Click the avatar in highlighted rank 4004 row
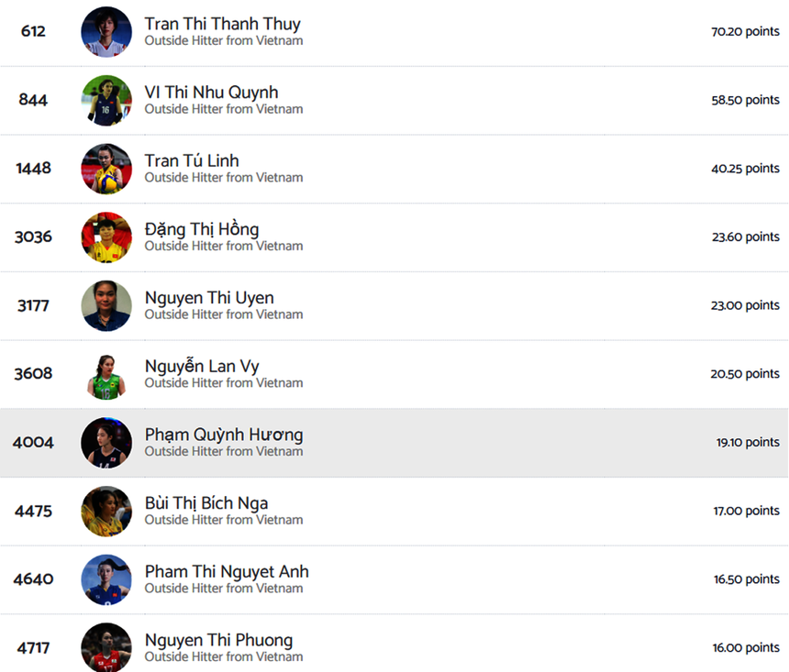789x672 pixels. click(x=106, y=443)
